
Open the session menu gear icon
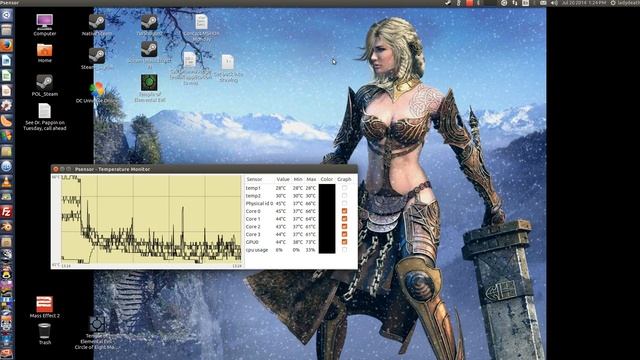[x=613, y=3]
